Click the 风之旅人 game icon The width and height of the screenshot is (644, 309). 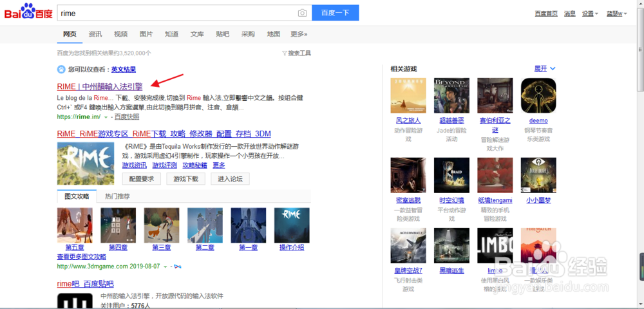click(x=408, y=96)
